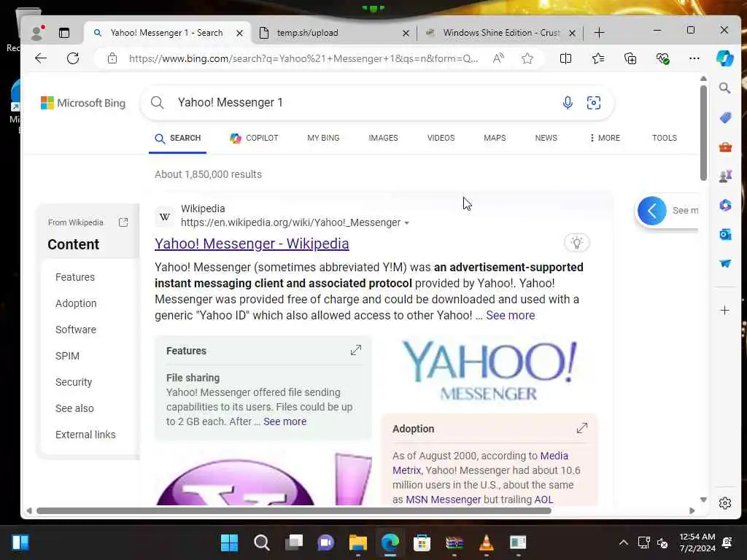Refresh the current Bing page
The height and width of the screenshot is (560, 747).
point(73,58)
